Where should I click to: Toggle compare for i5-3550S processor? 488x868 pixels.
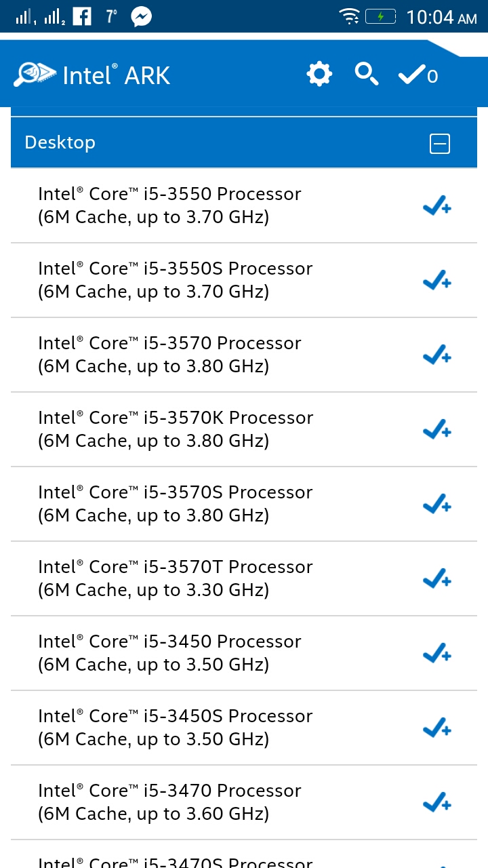tap(436, 280)
